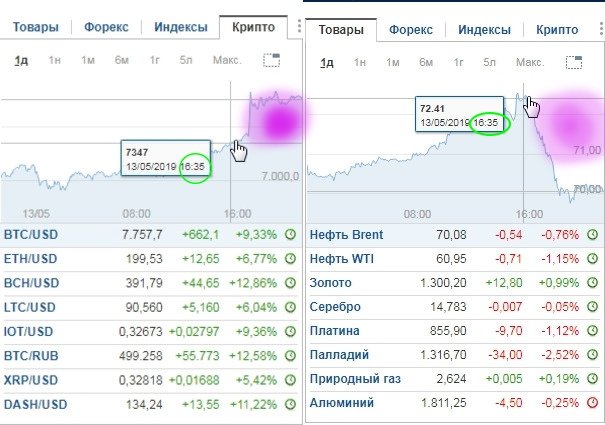The width and height of the screenshot is (605, 425).
Task: Click the clock icon in the Алюминий row
Action: click(593, 404)
